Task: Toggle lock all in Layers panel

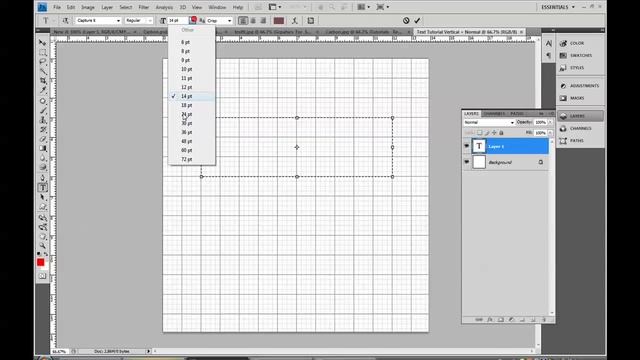Action: pyautogui.click(x=501, y=133)
